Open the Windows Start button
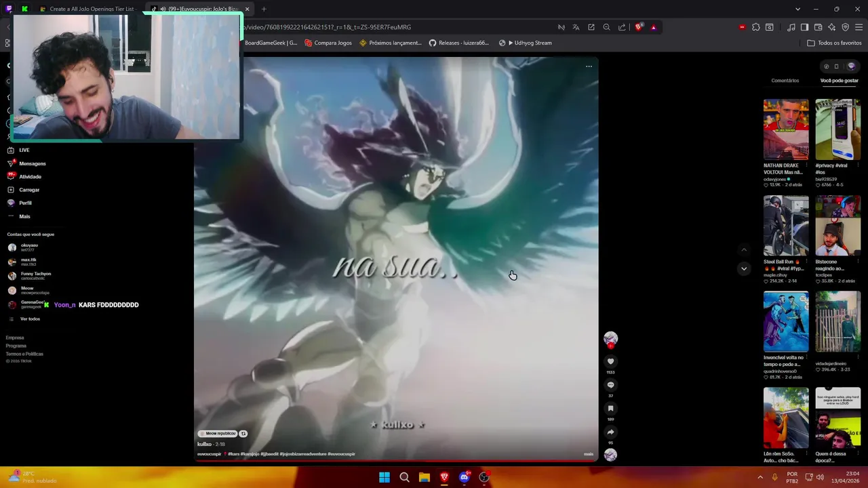The image size is (868, 488). coord(384,477)
